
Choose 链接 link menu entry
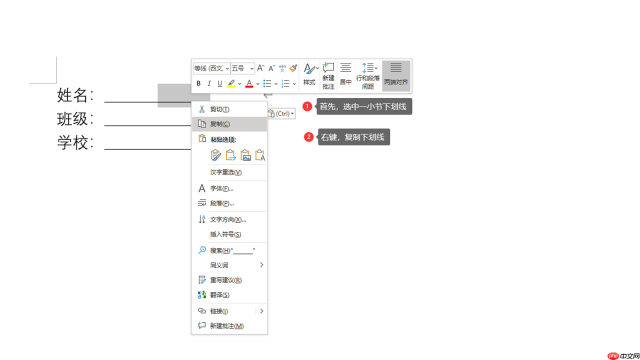(x=224, y=311)
